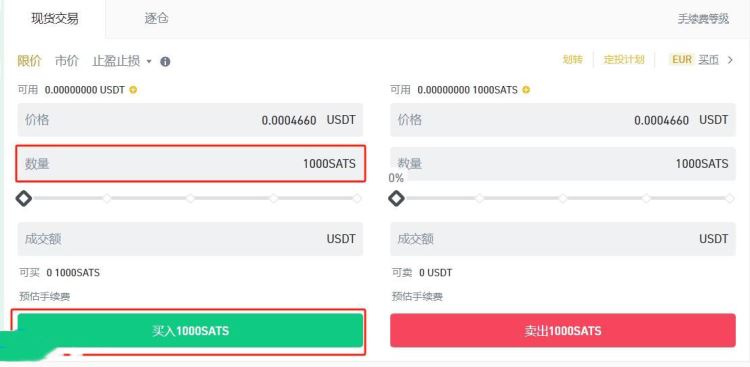Click the buy-side slider diamond handle
The height and width of the screenshot is (367, 750).
pos(23,198)
